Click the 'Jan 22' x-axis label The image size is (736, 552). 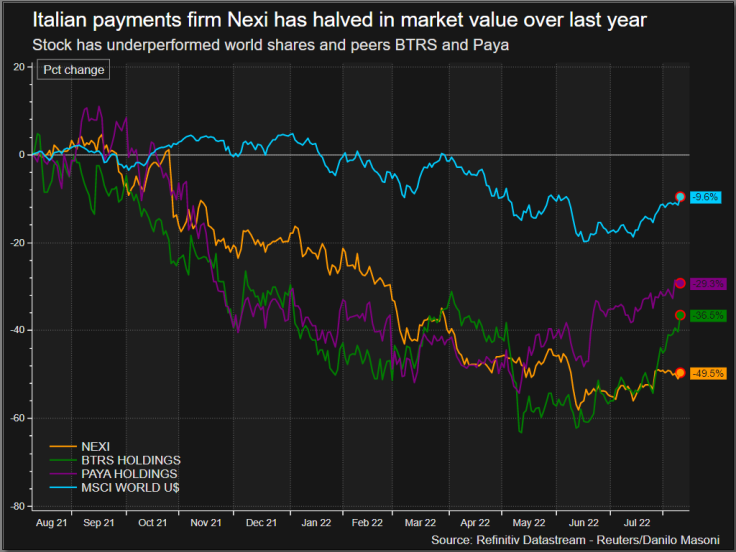(x=316, y=522)
